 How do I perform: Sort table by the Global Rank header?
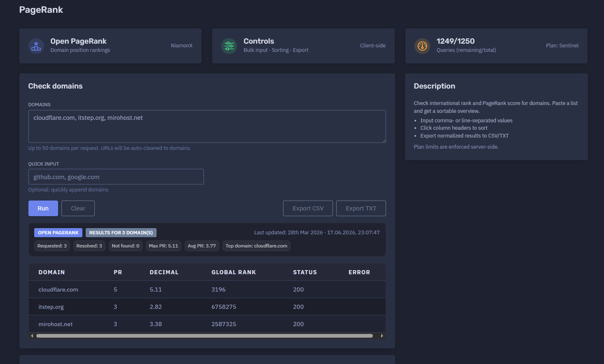coord(234,272)
